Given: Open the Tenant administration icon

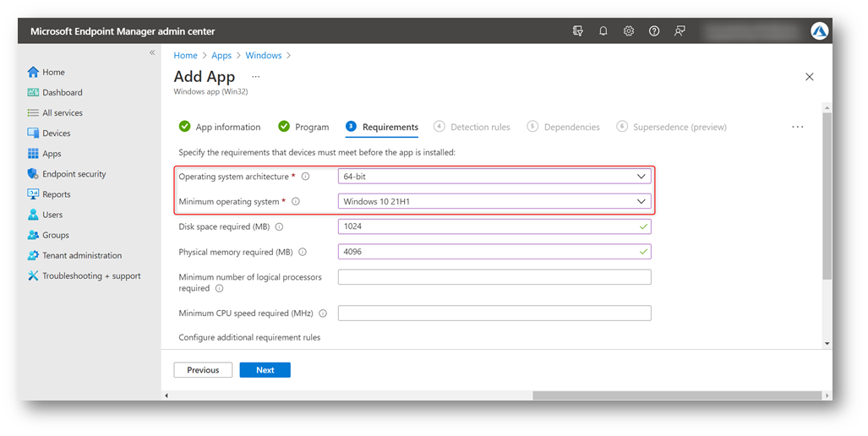Looking at the screenshot, I should [33, 256].
